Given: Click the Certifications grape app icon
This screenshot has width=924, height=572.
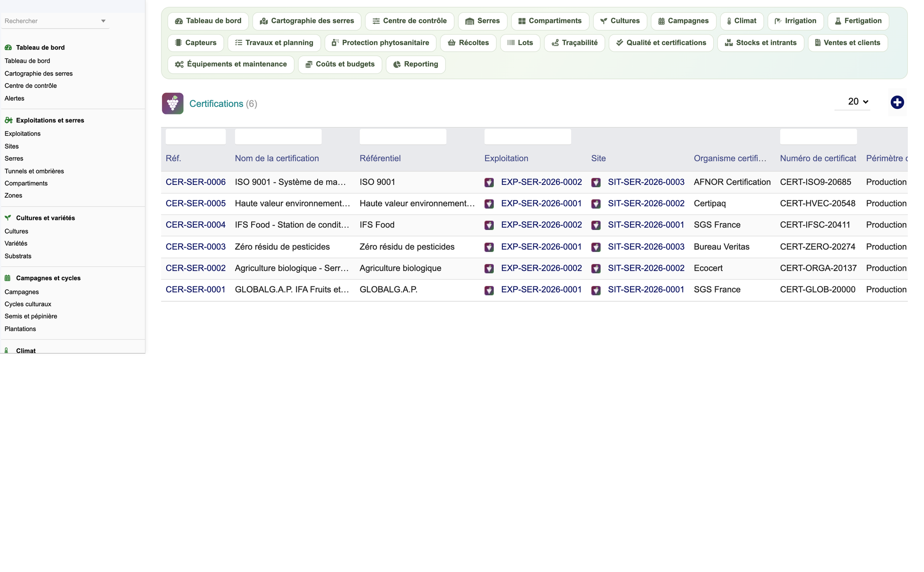Looking at the screenshot, I should [172, 103].
